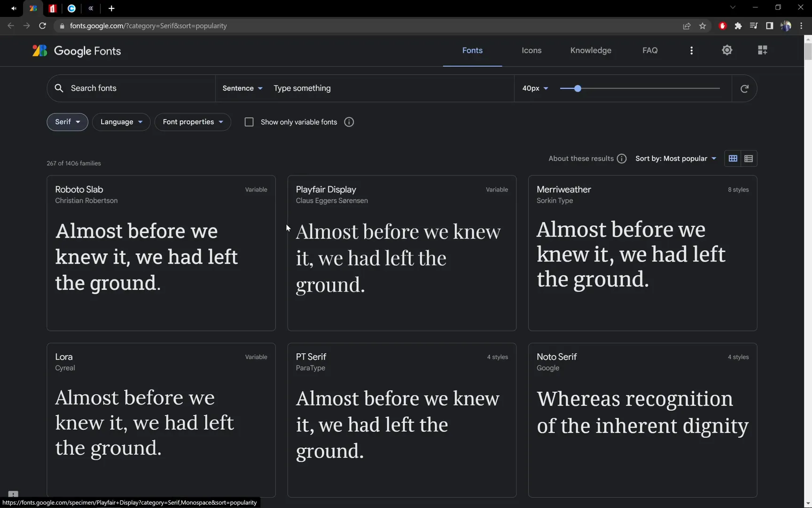The image size is (812, 508).
Task: Open the browser extensions puzzle icon
Action: click(738, 26)
